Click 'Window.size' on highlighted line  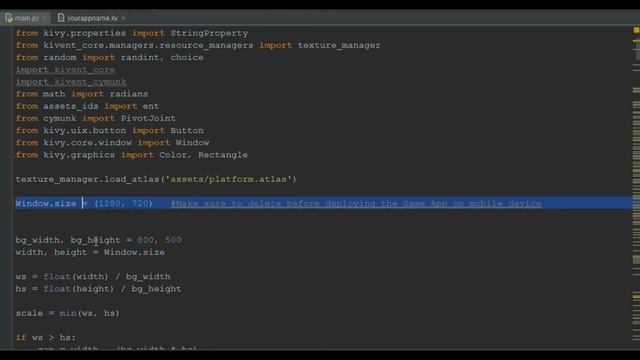click(x=46, y=203)
